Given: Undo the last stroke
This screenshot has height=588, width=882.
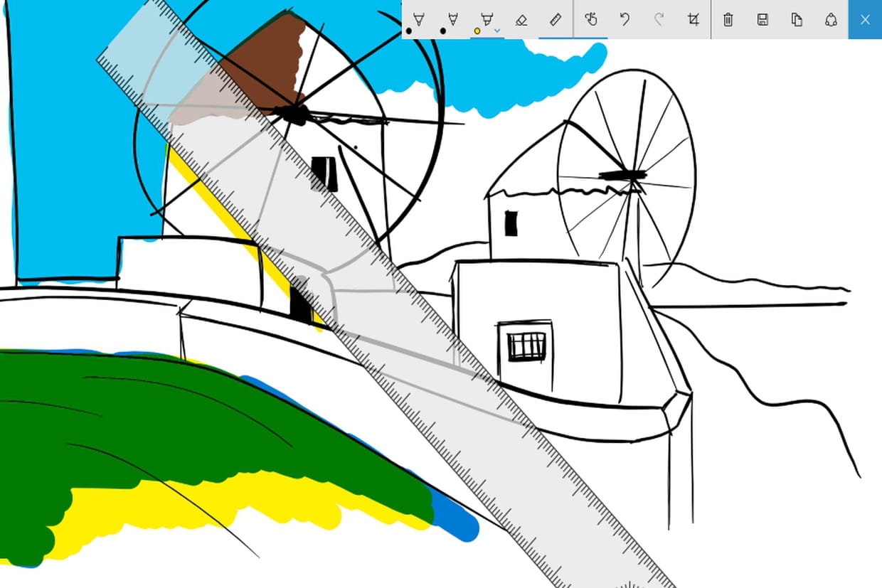Looking at the screenshot, I should (x=625, y=20).
